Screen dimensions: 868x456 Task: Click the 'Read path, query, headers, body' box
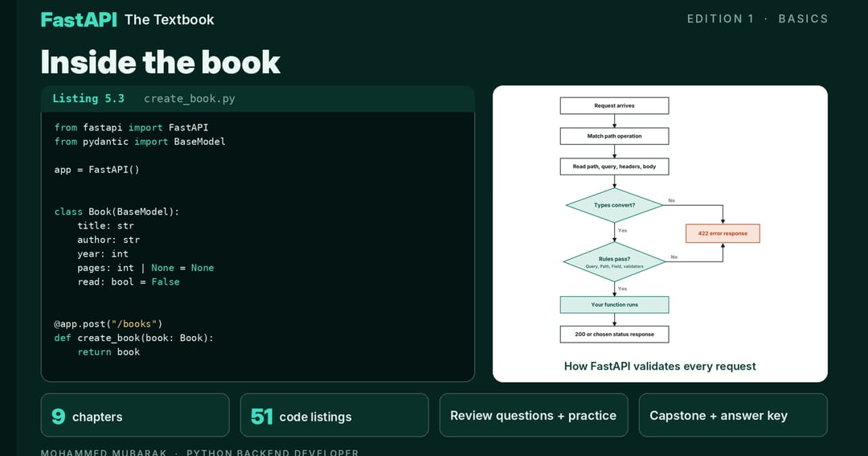tap(615, 166)
